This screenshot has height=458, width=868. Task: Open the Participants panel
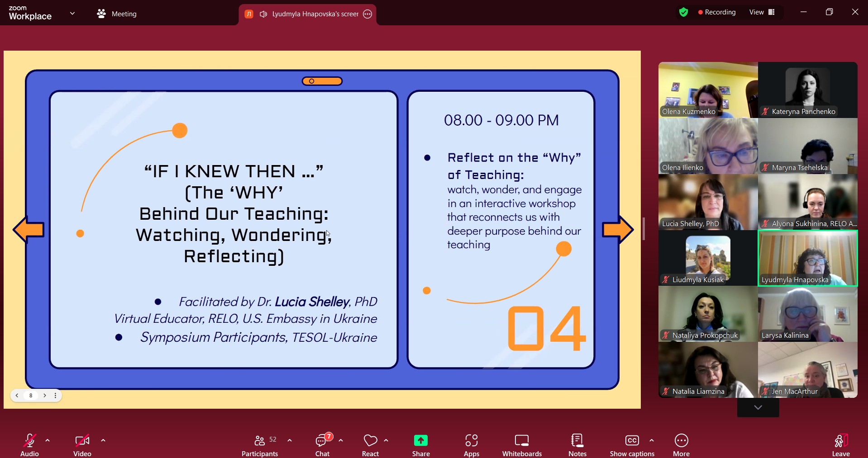point(260,445)
